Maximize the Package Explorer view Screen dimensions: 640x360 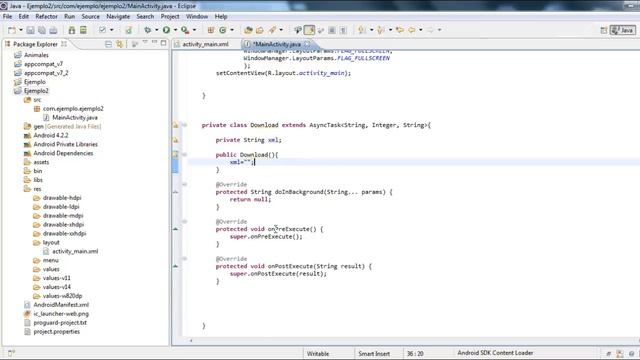click(164, 43)
